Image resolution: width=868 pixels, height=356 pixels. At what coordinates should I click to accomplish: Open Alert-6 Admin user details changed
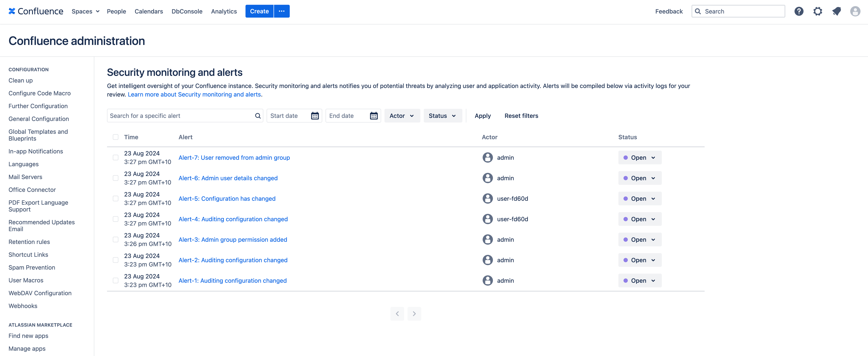tap(228, 178)
